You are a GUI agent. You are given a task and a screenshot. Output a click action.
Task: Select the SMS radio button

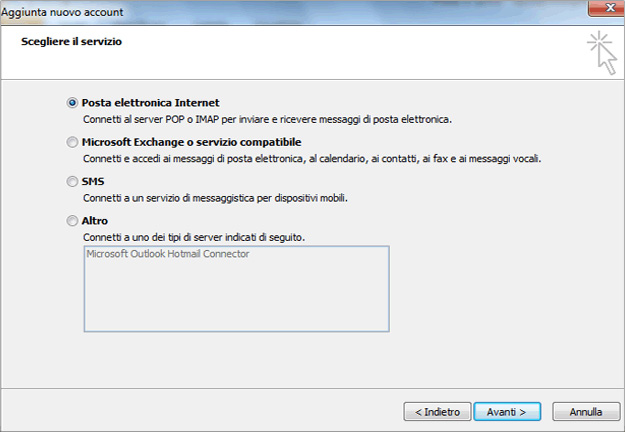(x=72, y=182)
